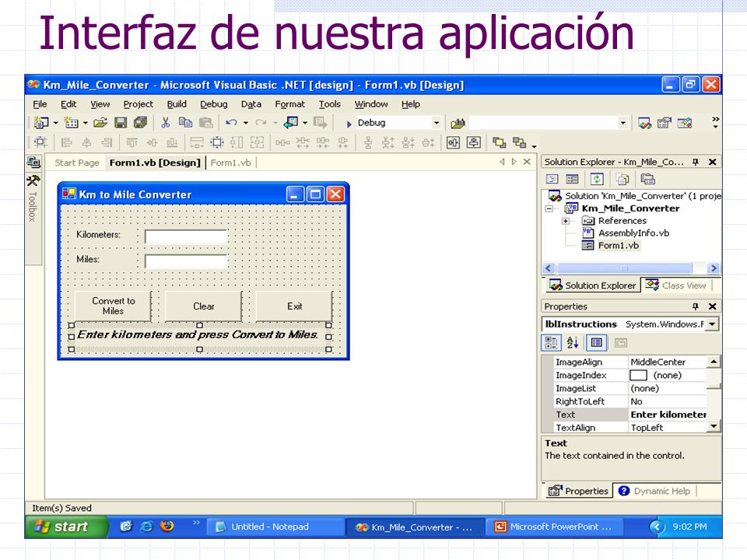Open the File menu
The width and height of the screenshot is (747, 560).
point(40,104)
